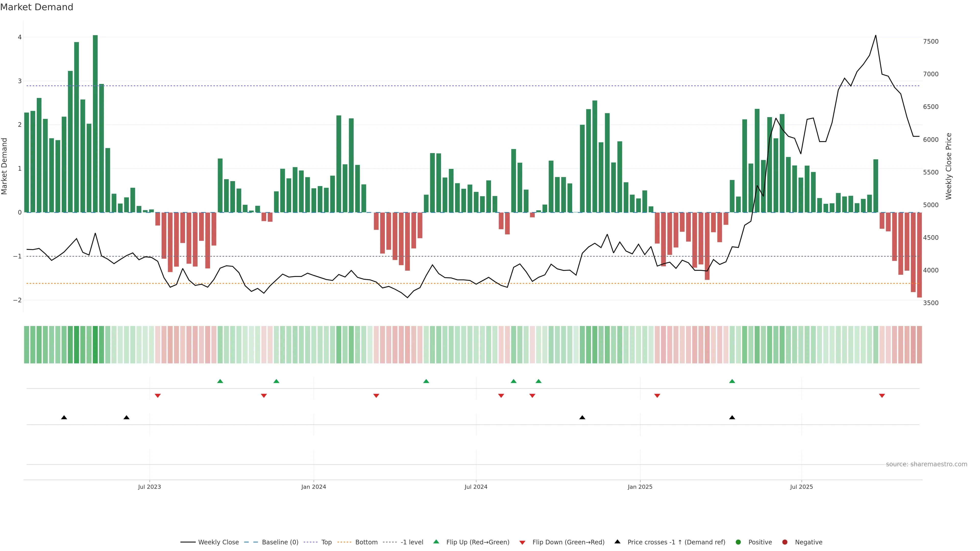Toggle the -1 level legend entry

[412, 542]
